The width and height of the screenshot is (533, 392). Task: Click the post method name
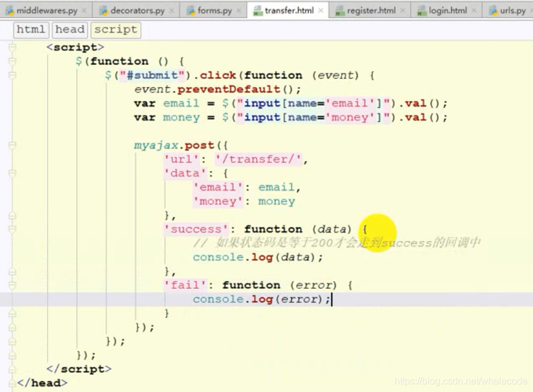[199, 146]
